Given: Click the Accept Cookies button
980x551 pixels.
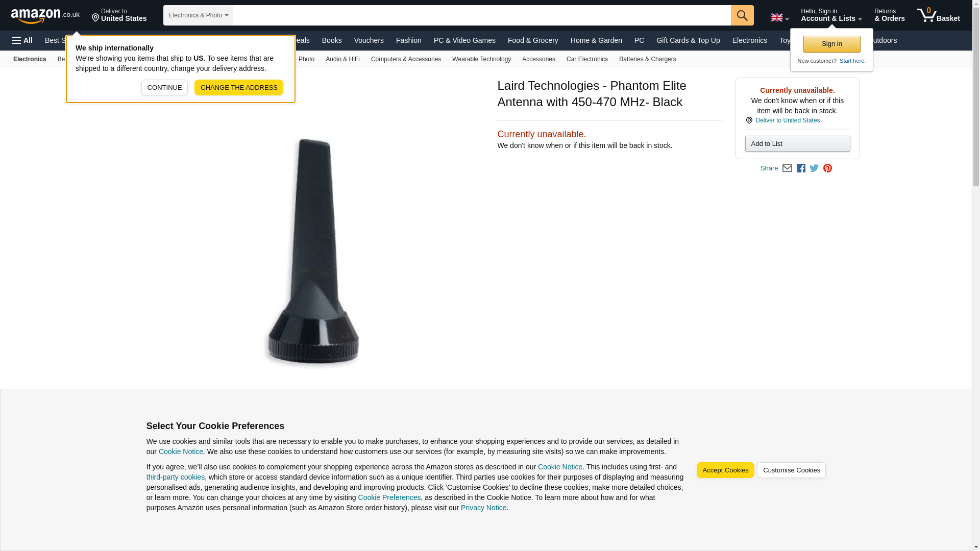Looking at the screenshot, I should coord(725,470).
